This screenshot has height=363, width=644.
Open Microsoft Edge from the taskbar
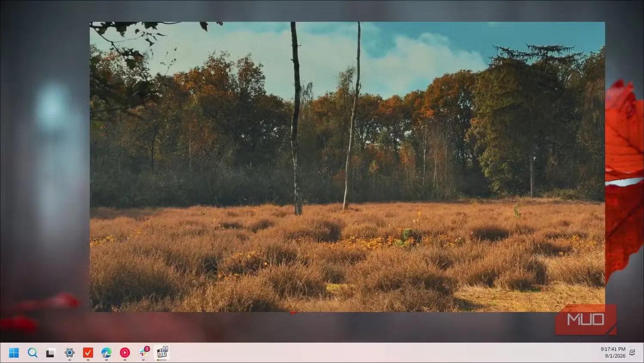tap(107, 353)
